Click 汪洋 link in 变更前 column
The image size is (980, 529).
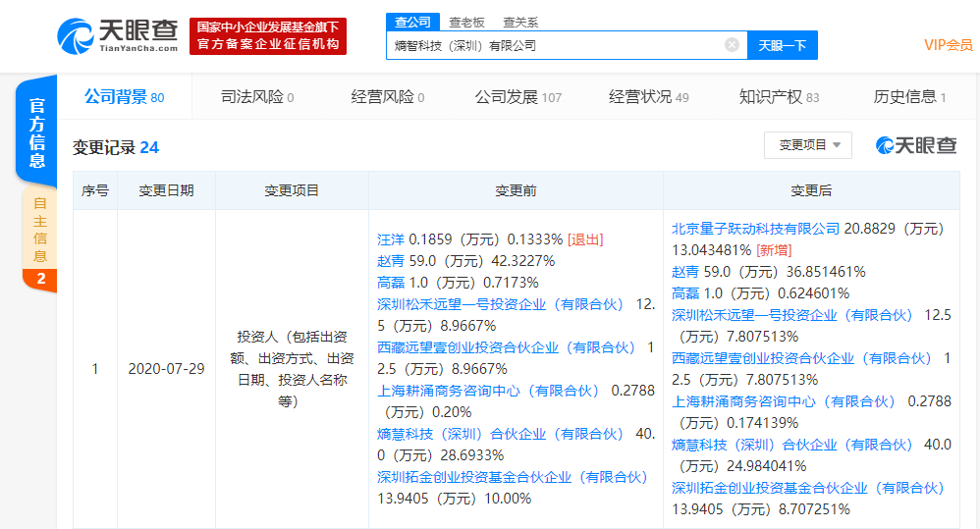(391, 239)
